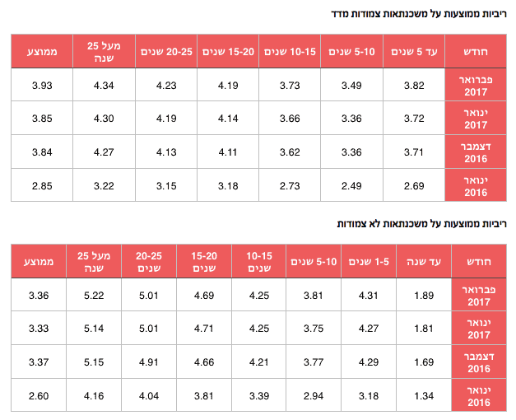Click the cell showing 5.14
Image resolution: width=516 pixels, height=420 pixels.
[x=94, y=328]
